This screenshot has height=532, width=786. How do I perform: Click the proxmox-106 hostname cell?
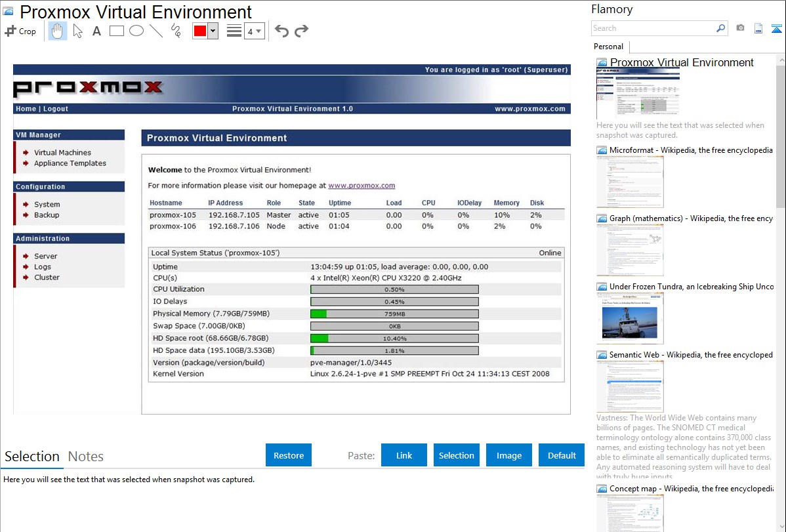[x=173, y=226]
